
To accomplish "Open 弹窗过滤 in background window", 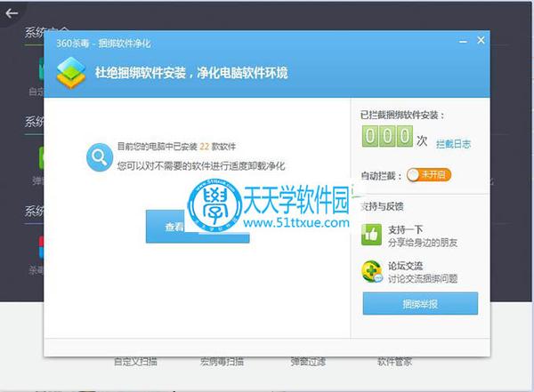I will [x=308, y=362].
